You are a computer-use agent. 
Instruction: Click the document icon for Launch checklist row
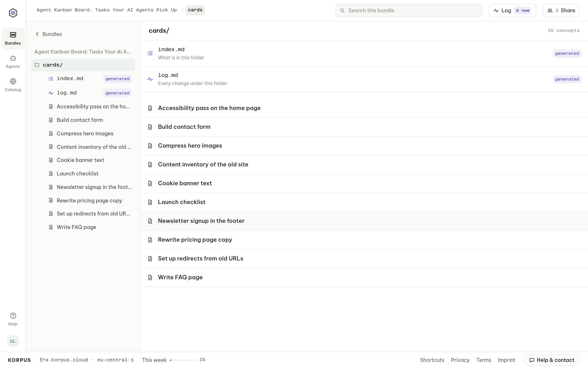150,202
